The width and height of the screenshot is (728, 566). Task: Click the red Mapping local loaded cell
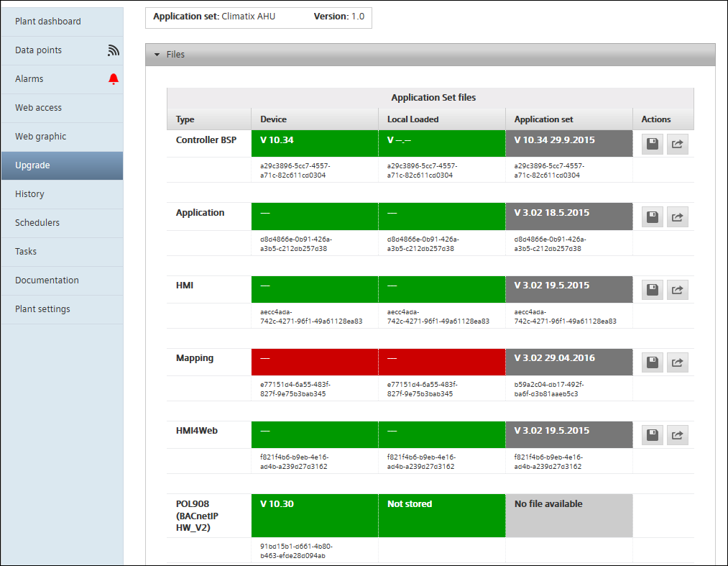(442, 362)
